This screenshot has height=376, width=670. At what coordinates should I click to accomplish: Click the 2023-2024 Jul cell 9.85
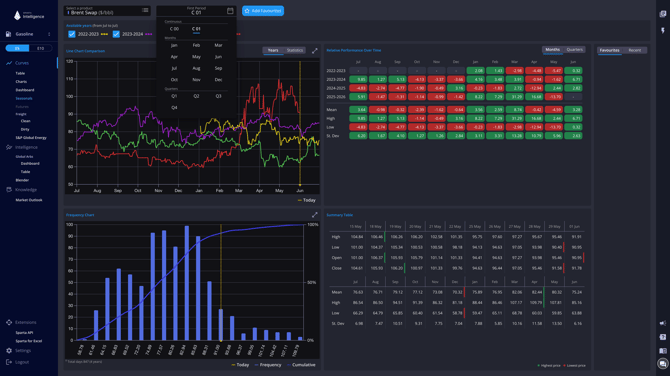tap(358, 79)
